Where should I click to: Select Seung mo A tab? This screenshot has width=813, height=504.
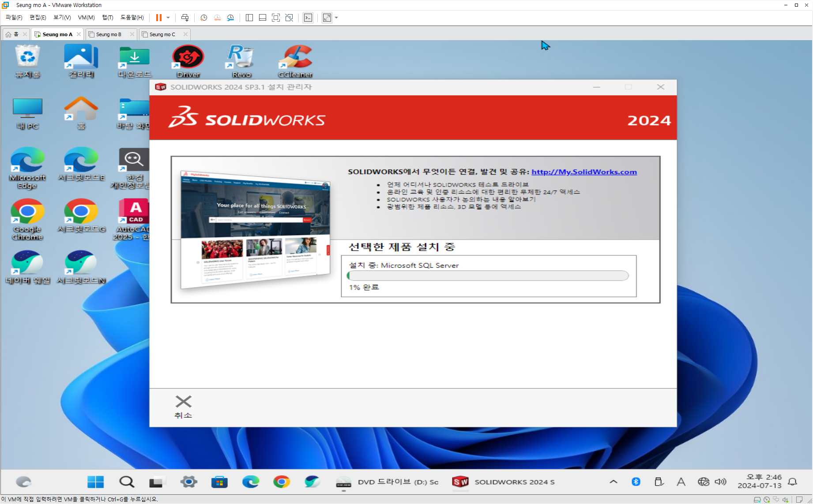click(x=57, y=34)
